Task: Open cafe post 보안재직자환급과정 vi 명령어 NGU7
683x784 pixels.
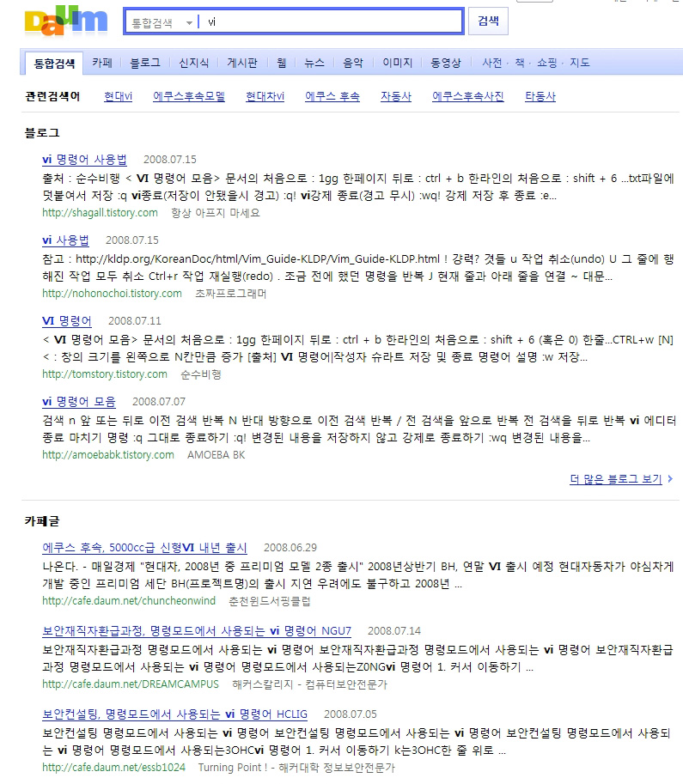Action: tap(197, 630)
